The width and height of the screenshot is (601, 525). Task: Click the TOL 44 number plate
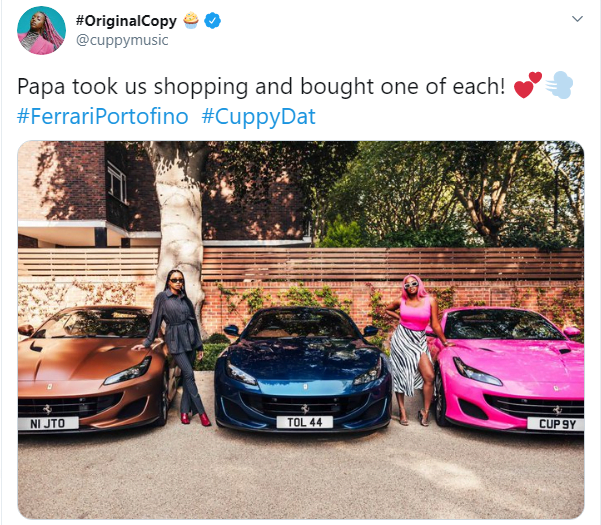click(x=305, y=422)
